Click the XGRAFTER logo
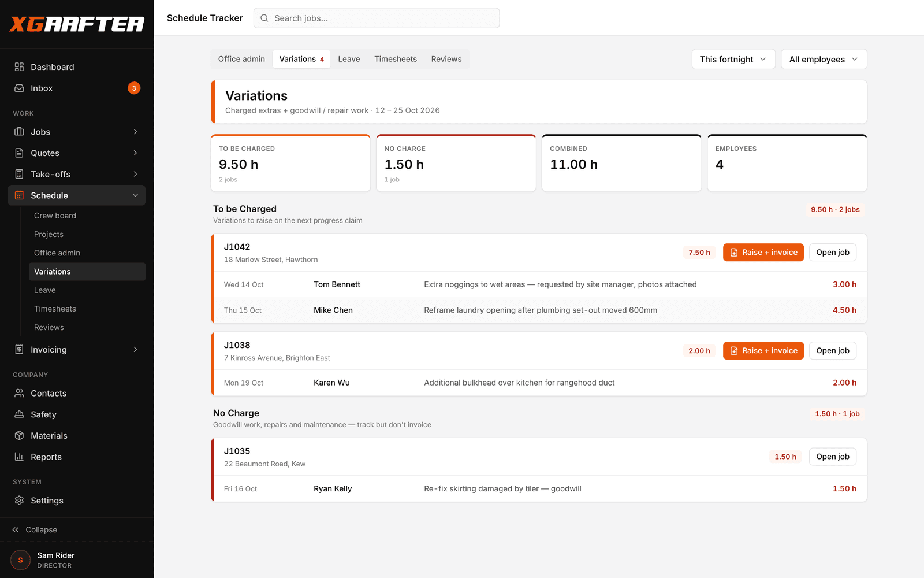The height and width of the screenshot is (578, 924). [77, 24]
